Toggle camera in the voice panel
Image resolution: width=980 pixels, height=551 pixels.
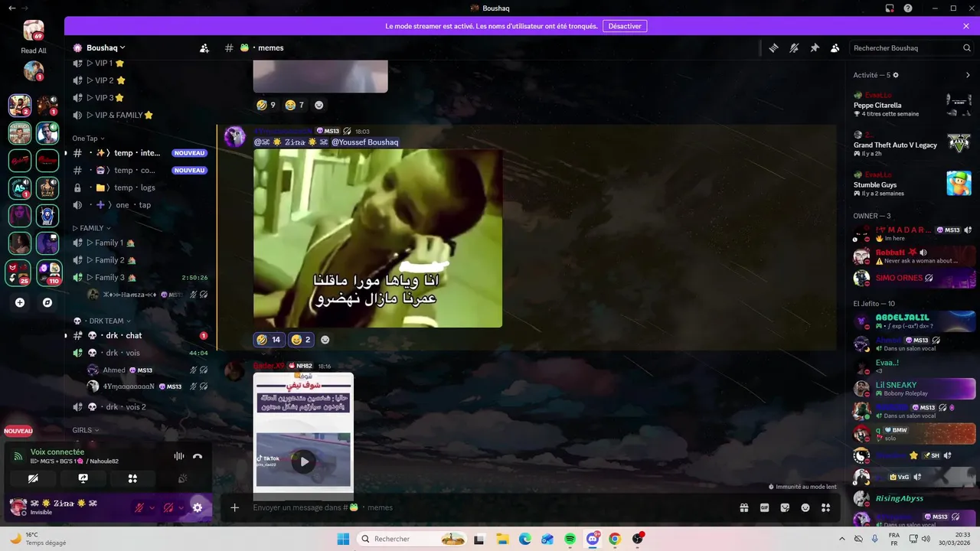click(x=33, y=478)
